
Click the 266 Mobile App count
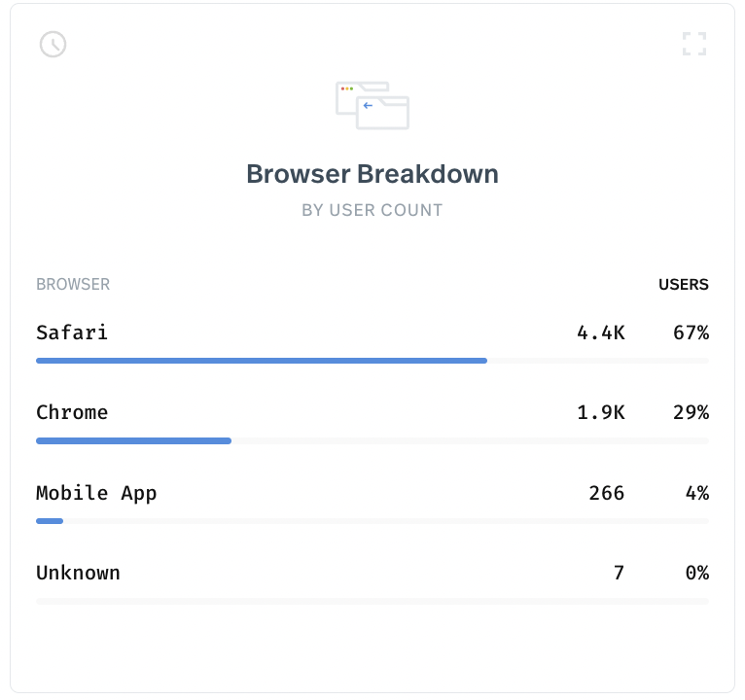607,493
